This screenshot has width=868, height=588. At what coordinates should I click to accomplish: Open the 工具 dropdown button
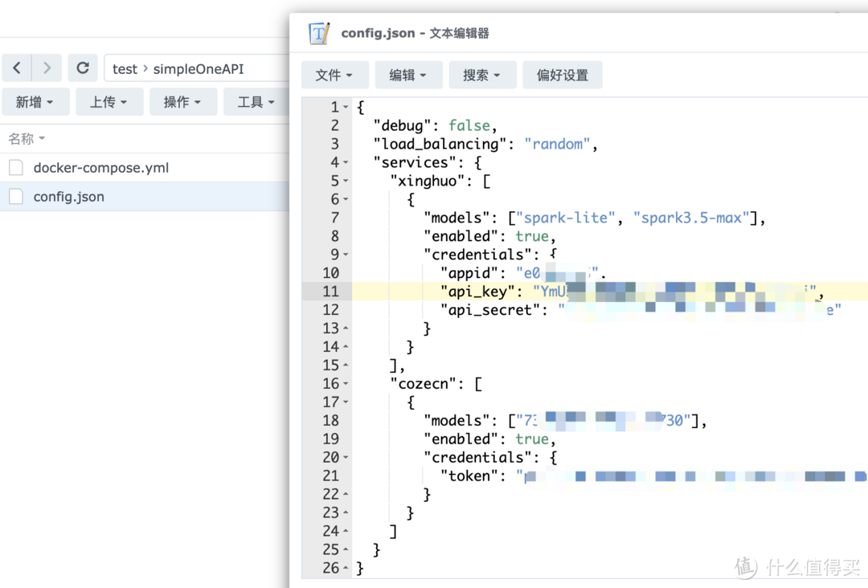click(x=256, y=102)
